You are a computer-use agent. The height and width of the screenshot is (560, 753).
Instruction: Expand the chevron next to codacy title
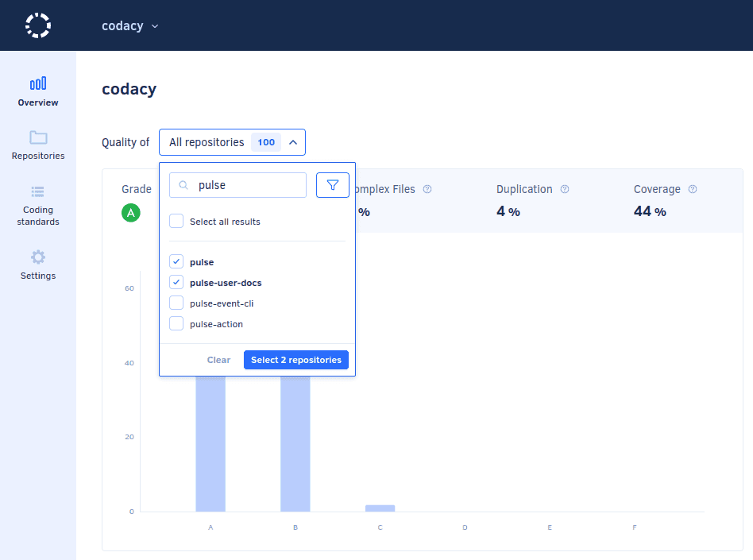154,25
